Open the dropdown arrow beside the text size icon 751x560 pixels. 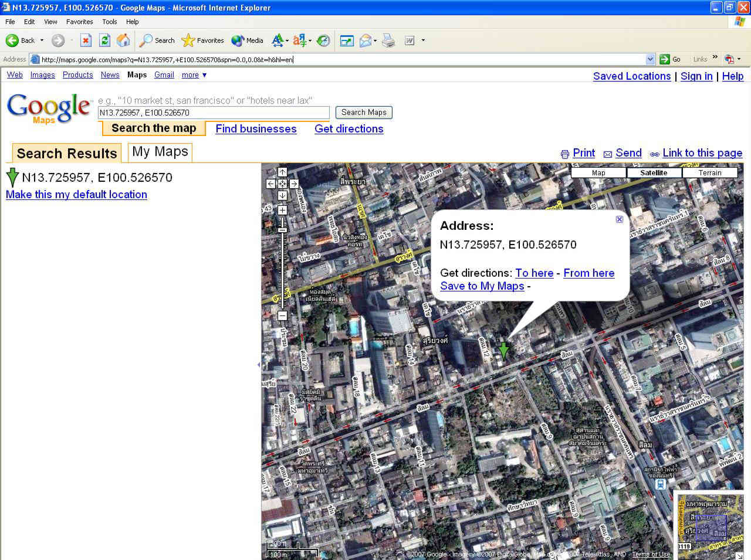287,41
